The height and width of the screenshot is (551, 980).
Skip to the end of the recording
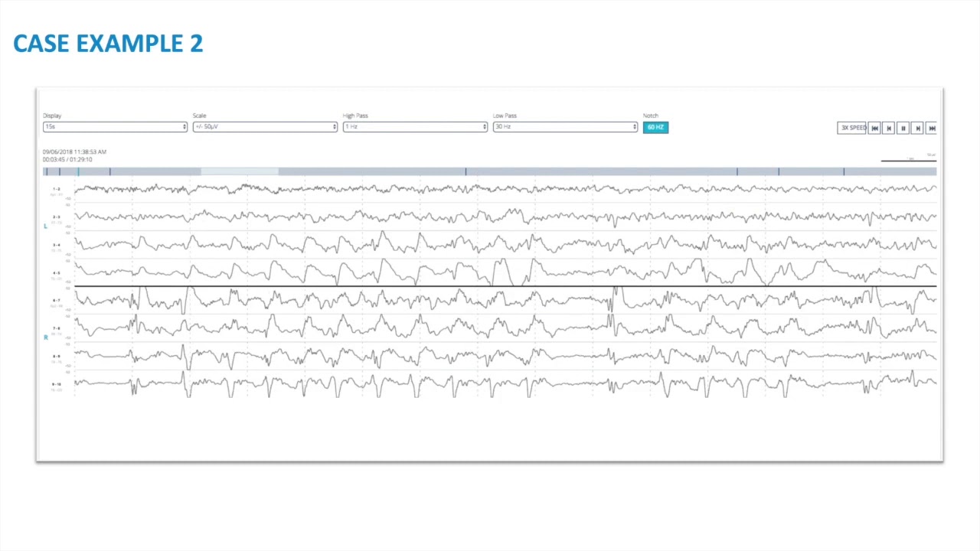932,128
